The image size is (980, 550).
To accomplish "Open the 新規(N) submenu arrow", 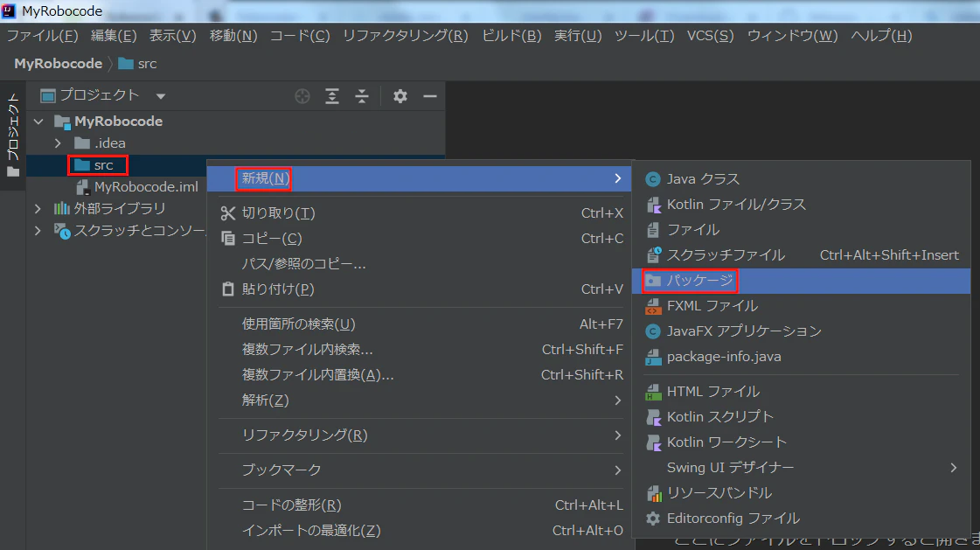I will [617, 178].
